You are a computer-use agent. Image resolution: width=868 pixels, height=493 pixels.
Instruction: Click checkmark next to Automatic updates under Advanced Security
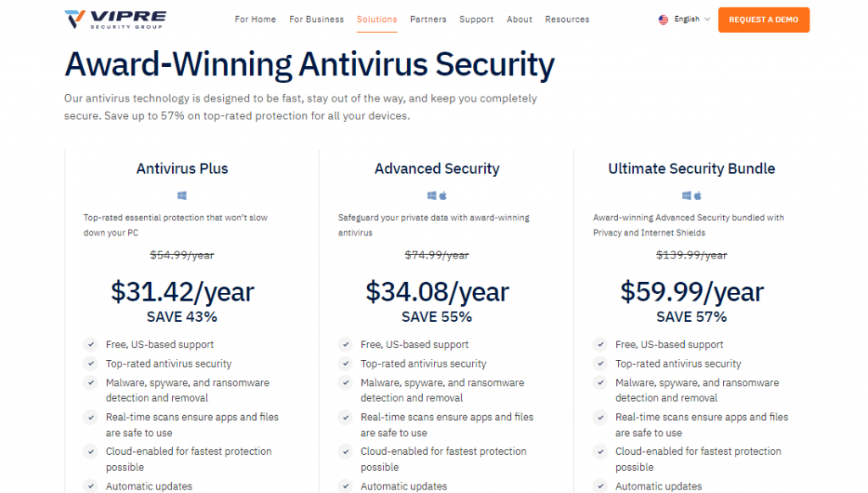(x=345, y=486)
